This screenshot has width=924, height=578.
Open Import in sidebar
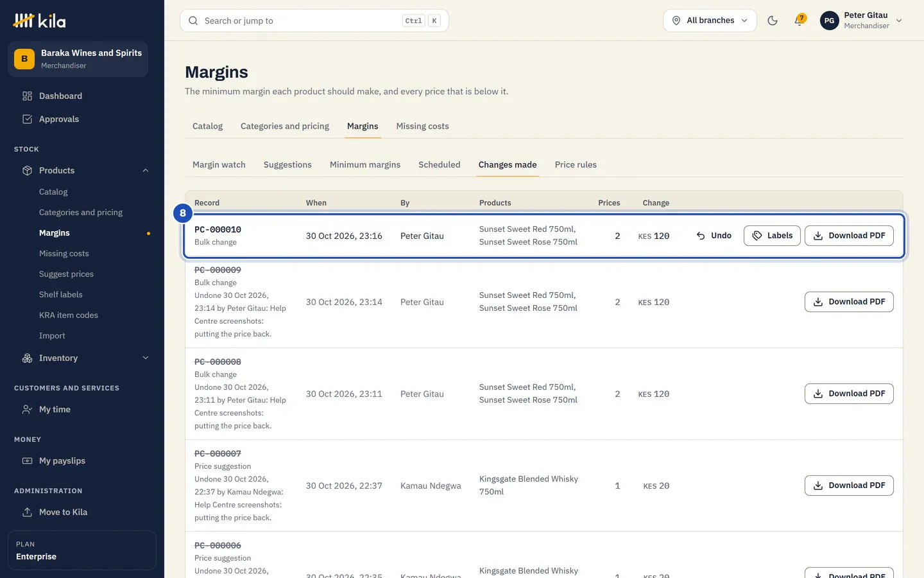coord(52,335)
